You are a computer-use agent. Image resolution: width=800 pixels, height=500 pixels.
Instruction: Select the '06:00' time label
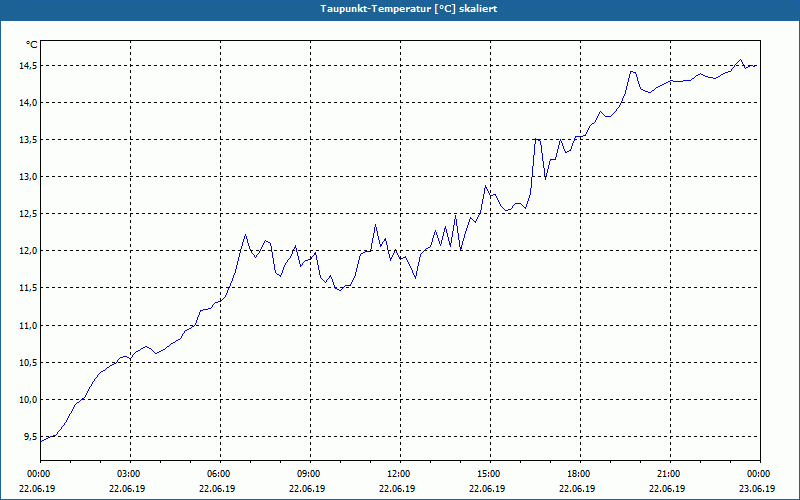tap(220, 474)
